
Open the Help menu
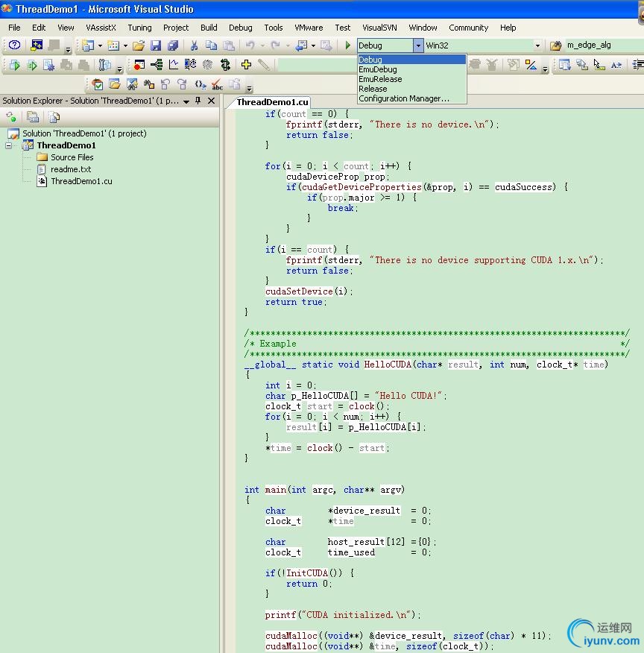tap(508, 28)
